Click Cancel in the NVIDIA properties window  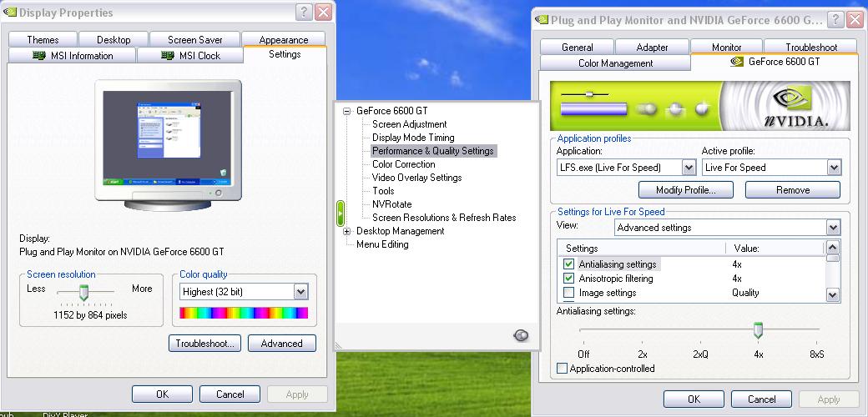click(762, 399)
